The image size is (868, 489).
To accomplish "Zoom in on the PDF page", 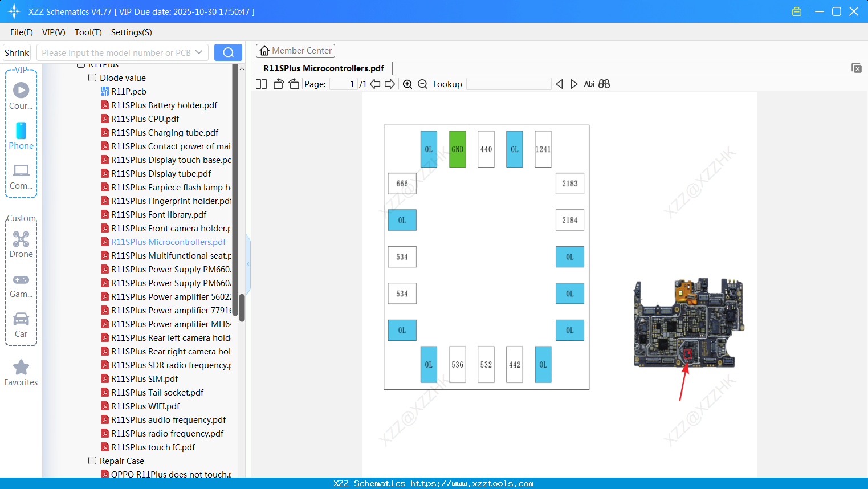I will tap(407, 84).
